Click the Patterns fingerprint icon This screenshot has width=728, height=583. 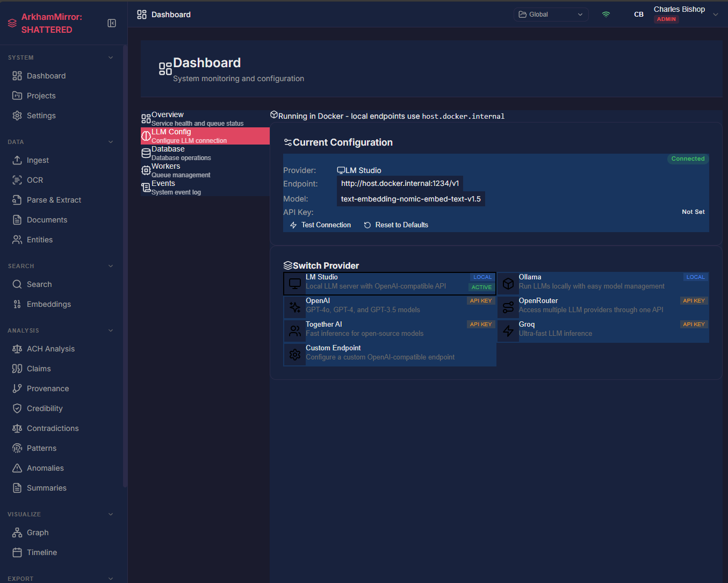pyautogui.click(x=17, y=448)
